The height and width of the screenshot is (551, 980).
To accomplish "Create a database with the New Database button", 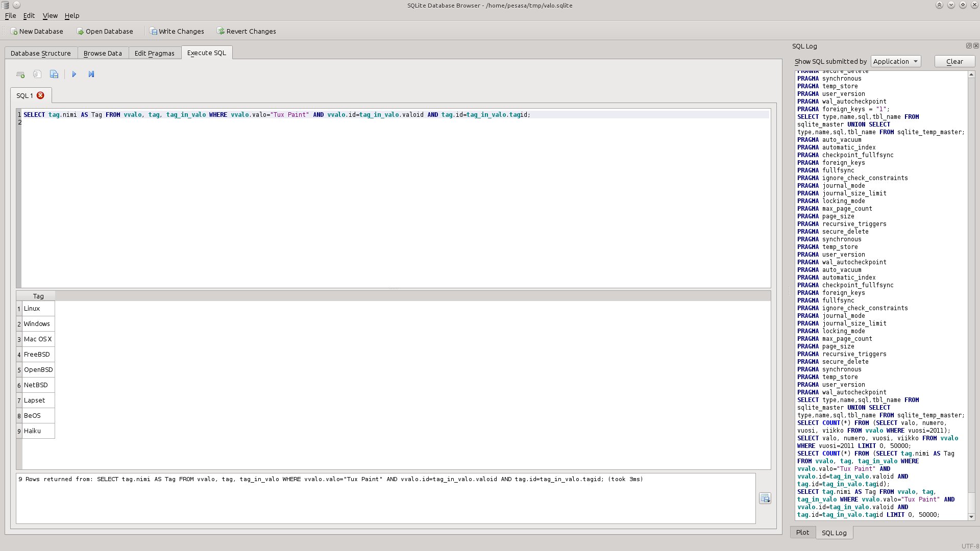I will (36, 31).
